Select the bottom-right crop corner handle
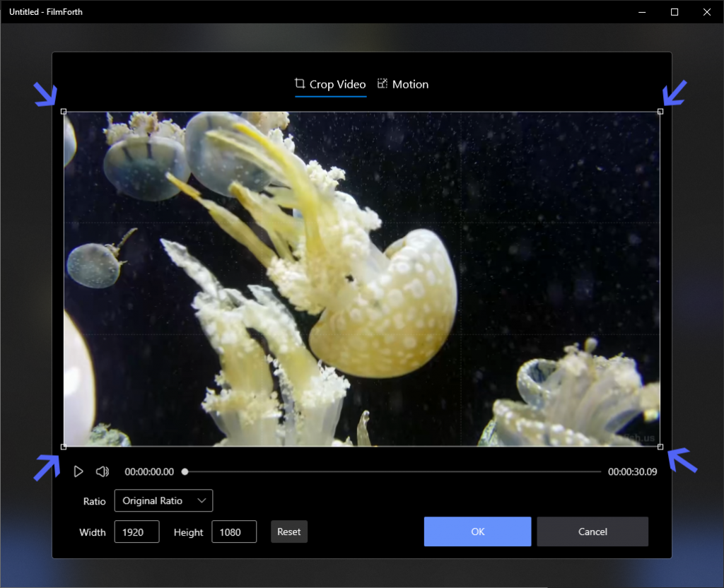 (x=660, y=447)
